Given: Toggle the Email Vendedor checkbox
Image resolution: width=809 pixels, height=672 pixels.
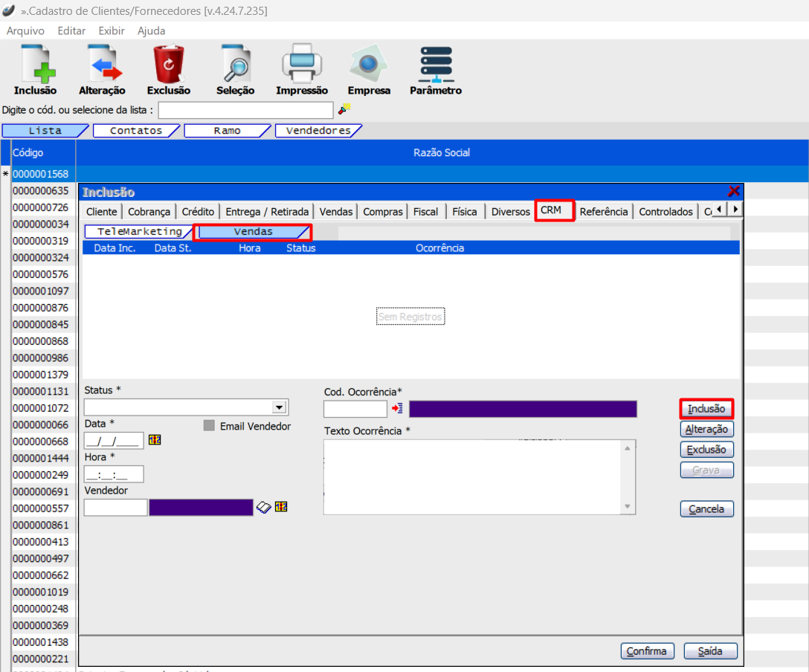Looking at the screenshot, I should 209,426.
